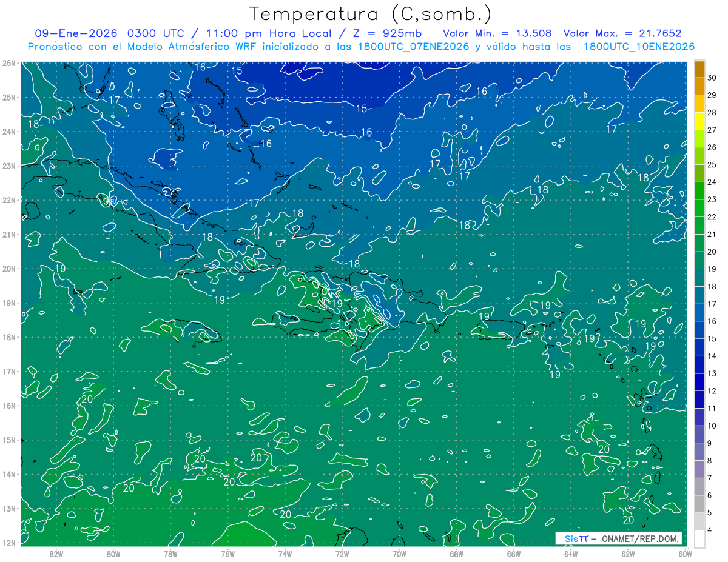
Task: Click the "18N" latitude axis label
Action: (x=9, y=337)
